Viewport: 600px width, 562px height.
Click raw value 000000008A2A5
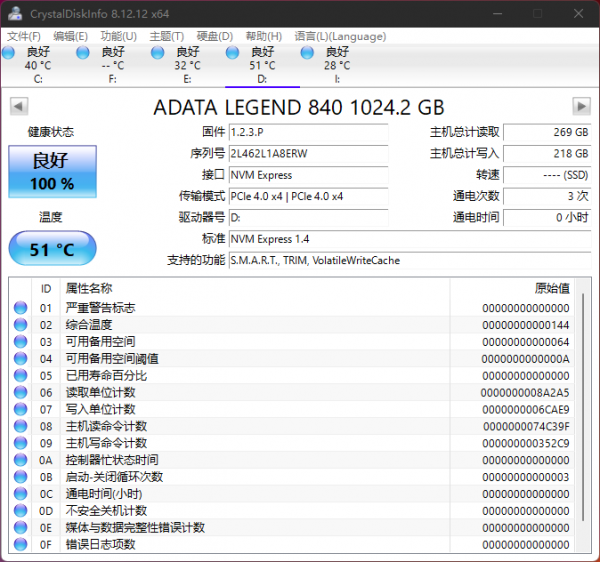pos(525,393)
